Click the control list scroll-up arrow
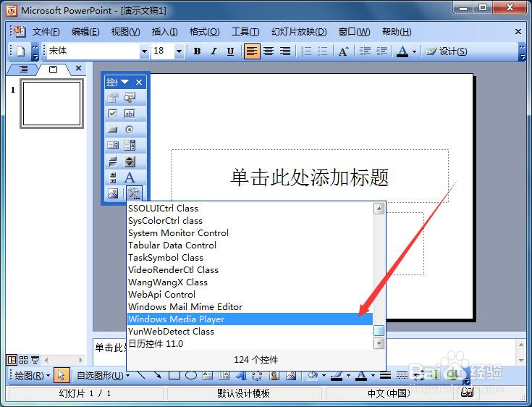This screenshot has width=532, height=407. coord(379,208)
